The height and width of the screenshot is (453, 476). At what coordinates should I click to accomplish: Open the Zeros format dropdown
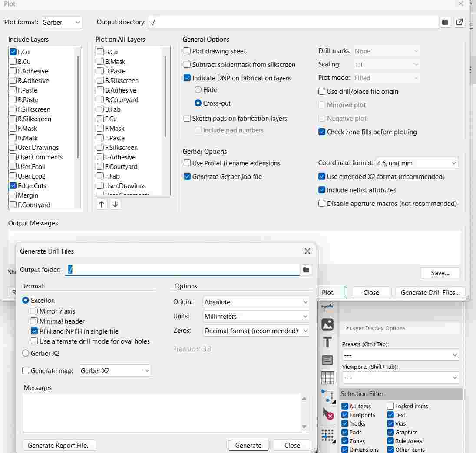(256, 331)
